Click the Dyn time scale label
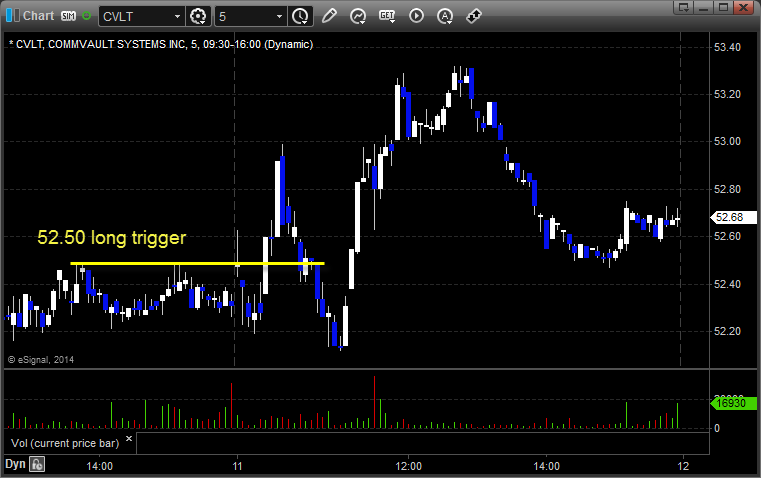Screen dimensions: 761x478 pos(15,464)
